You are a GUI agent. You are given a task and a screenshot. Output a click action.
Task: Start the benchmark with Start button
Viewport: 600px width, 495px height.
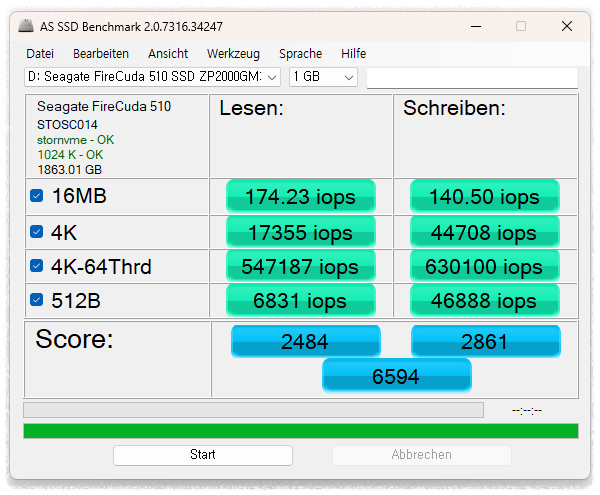203,455
